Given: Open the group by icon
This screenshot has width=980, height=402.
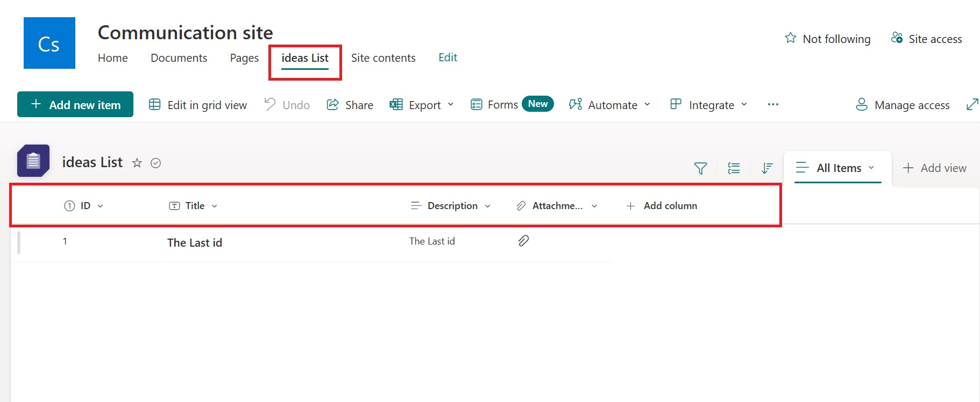Looking at the screenshot, I should click(734, 168).
